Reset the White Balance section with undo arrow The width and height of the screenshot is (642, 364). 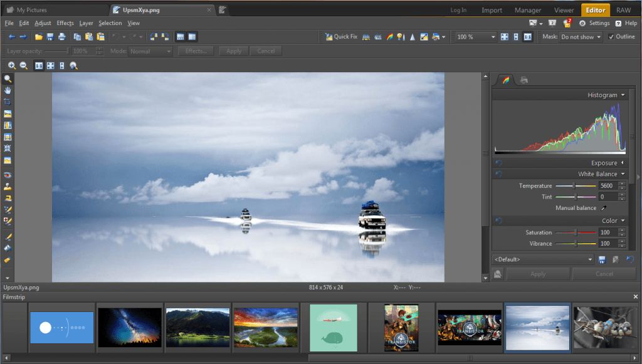(x=498, y=174)
